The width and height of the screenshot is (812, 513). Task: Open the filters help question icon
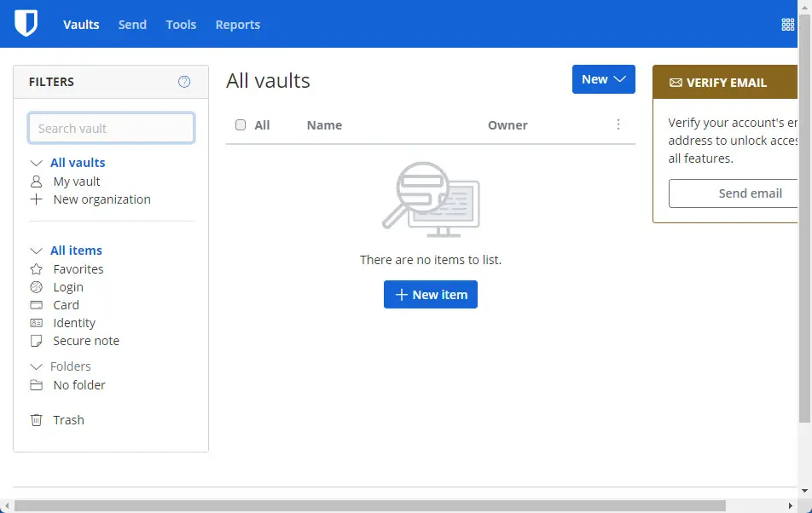pyautogui.click(x=184, y=82)
